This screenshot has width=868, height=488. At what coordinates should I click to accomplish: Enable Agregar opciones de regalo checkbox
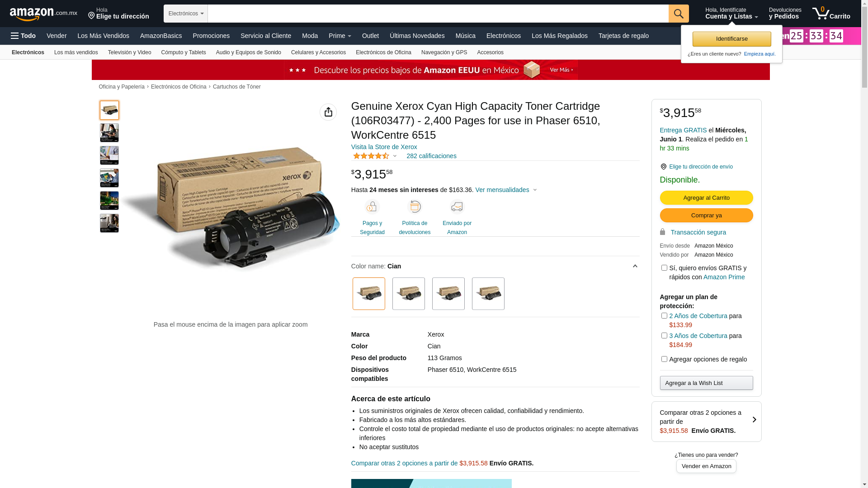pos(664,359)
